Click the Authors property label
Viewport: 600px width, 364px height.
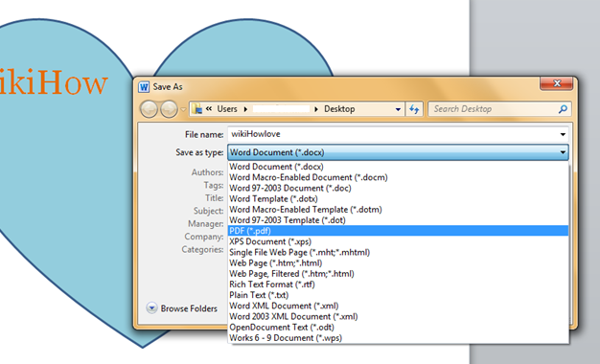click(207, 172)
